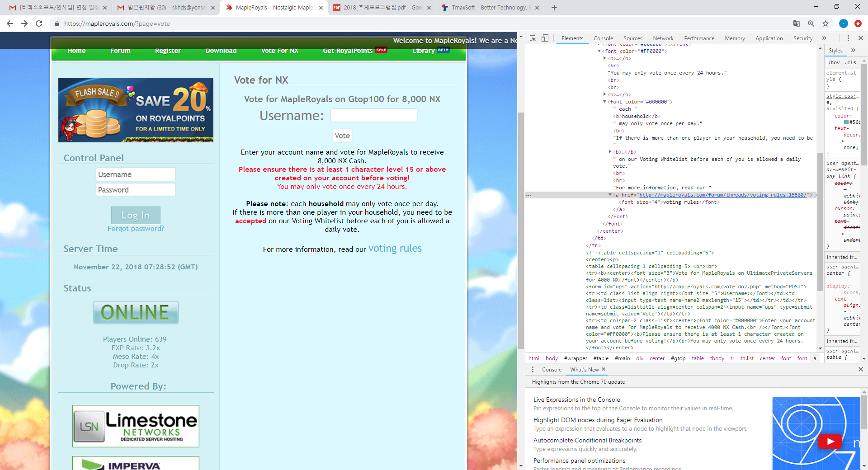Close the What's New drawer tab
This screenshot has width=868, height=470.
604,369
